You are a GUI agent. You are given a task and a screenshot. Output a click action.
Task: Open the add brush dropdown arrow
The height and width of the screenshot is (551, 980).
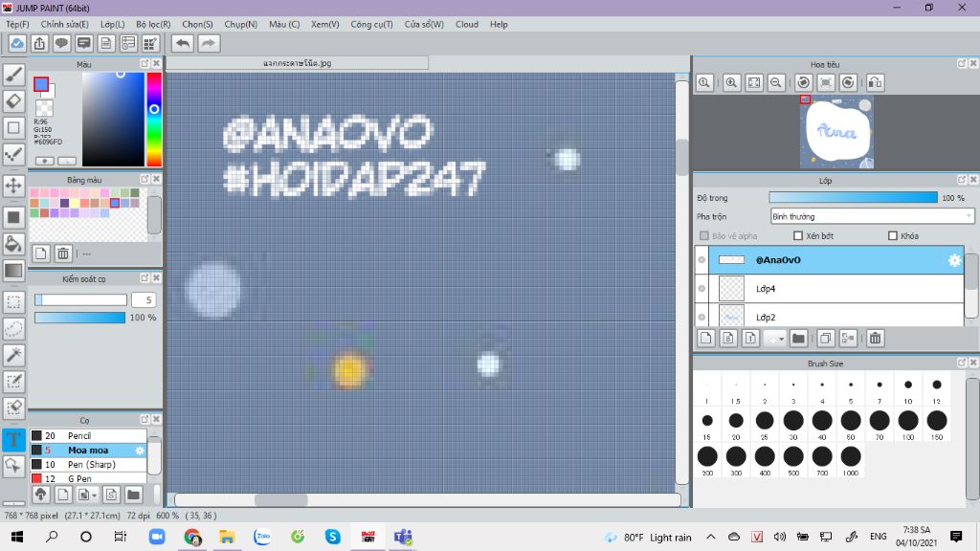click(86, 495)
